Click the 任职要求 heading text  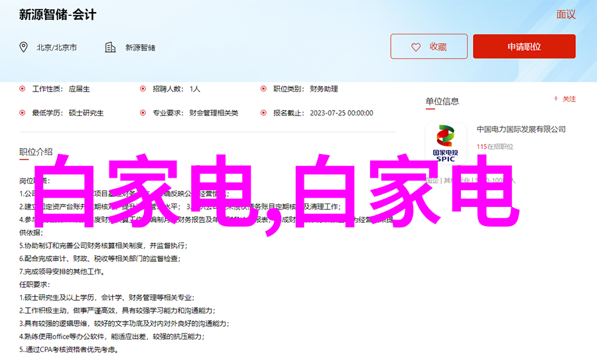(x=34, y=284)
